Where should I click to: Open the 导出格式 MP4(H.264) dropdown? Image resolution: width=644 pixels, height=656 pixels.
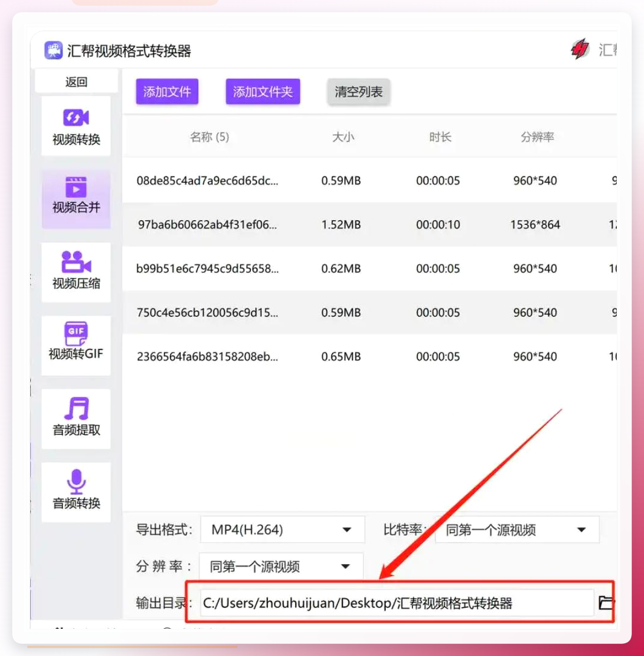point(282,530)
